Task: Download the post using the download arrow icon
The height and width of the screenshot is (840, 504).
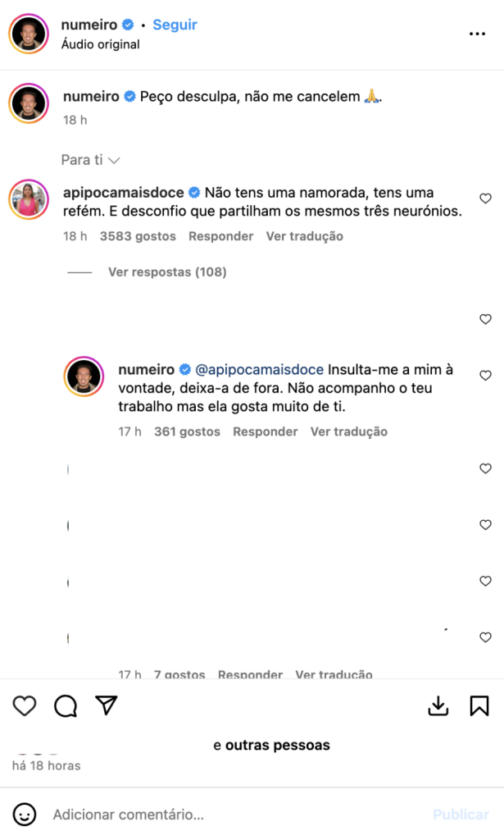Action: (x=438, y=705)
